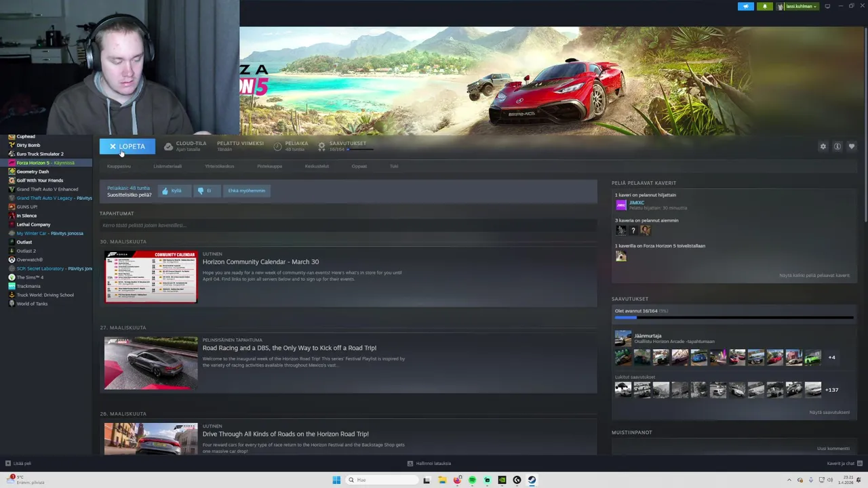
Task: Select My Winter Car in library
Action: pos(32,233)
